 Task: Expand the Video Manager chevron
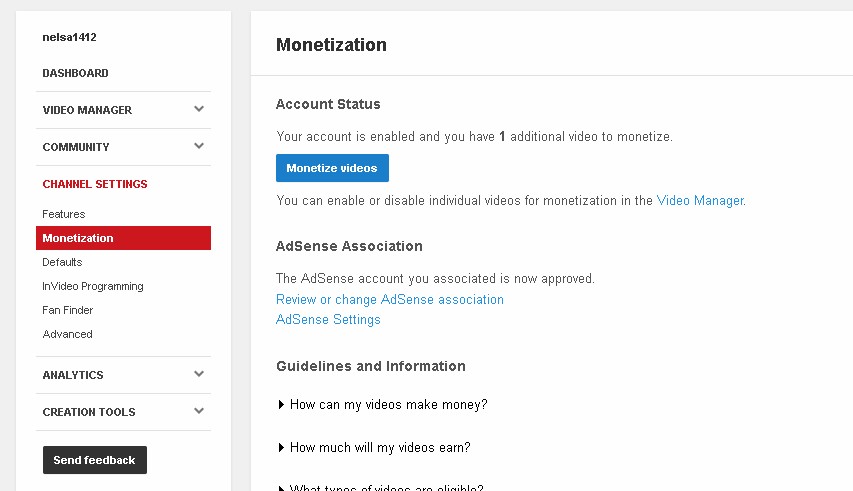[199, 110]
